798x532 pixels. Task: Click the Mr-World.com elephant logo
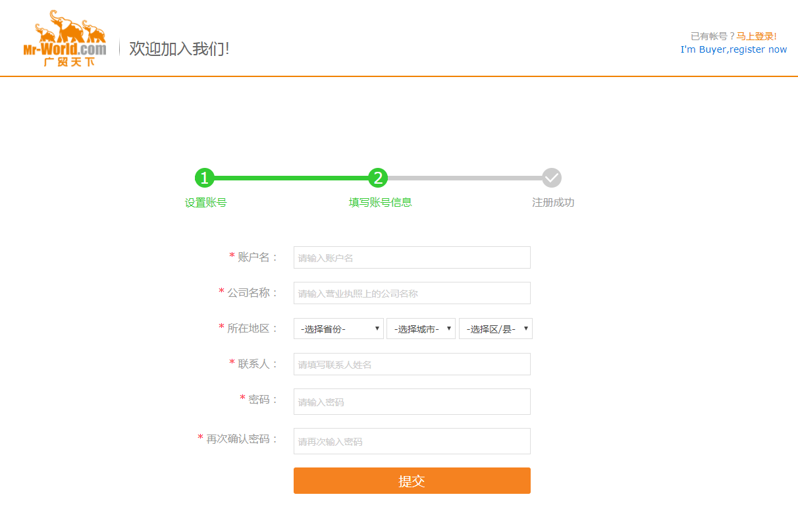pos(65,38)
